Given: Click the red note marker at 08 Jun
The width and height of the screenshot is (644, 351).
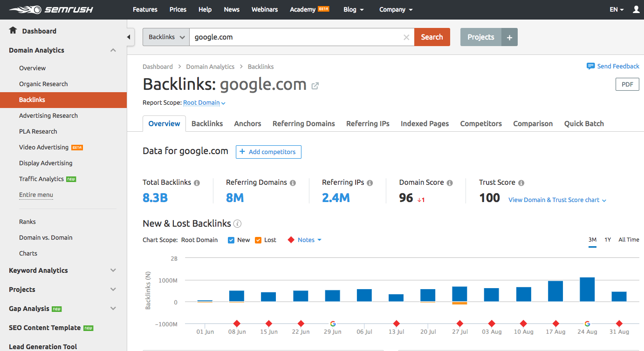Looking at the screenshot, I should (x=237, y=324).
